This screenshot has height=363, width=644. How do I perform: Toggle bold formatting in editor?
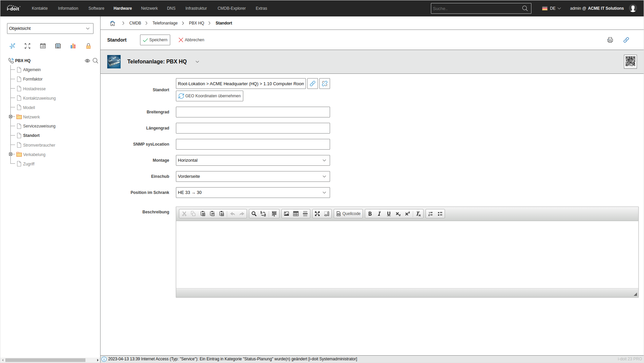coord(370,214)
